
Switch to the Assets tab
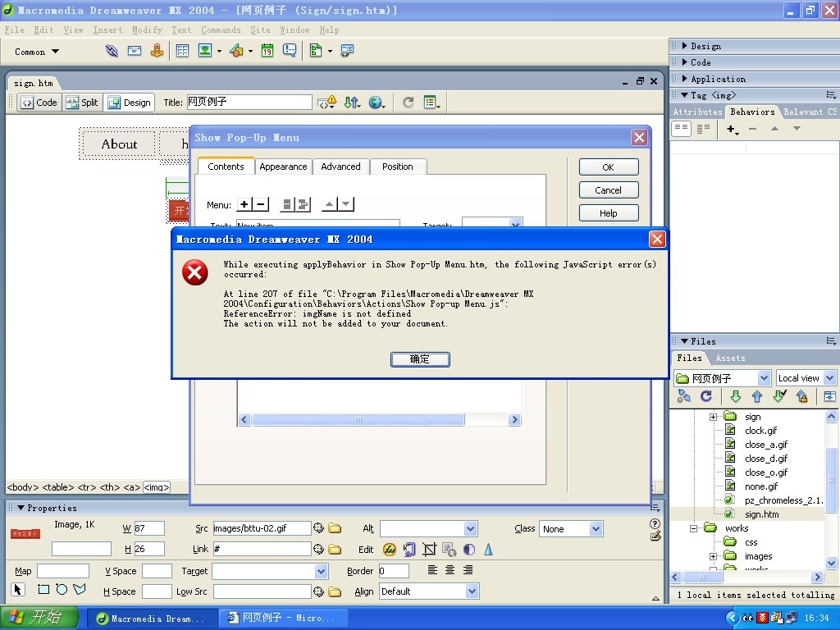pos(730,358)
